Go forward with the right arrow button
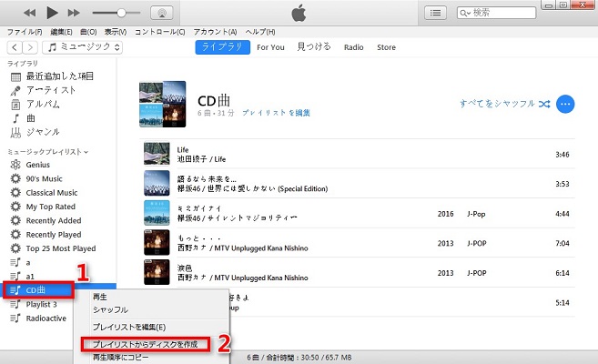This screenshot has height=364, width=598. point(30,47)
